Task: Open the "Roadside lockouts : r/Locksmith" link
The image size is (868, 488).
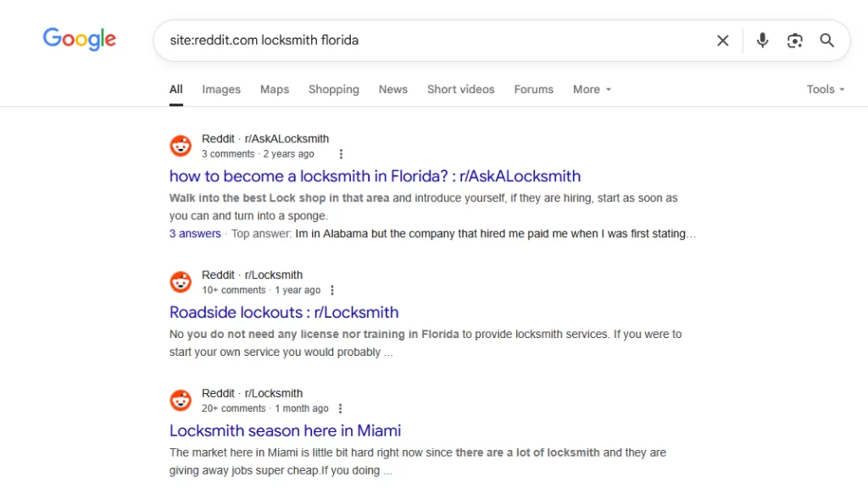Action: click(x=284, y=312)
